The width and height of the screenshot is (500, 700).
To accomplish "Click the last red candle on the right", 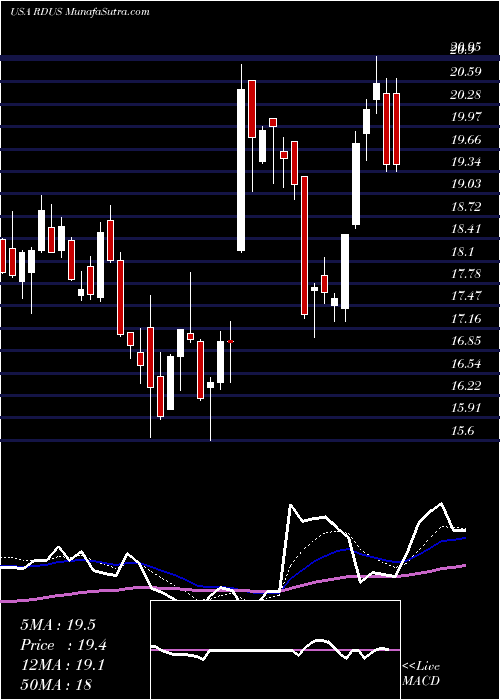I will click(x=396, y=129).
